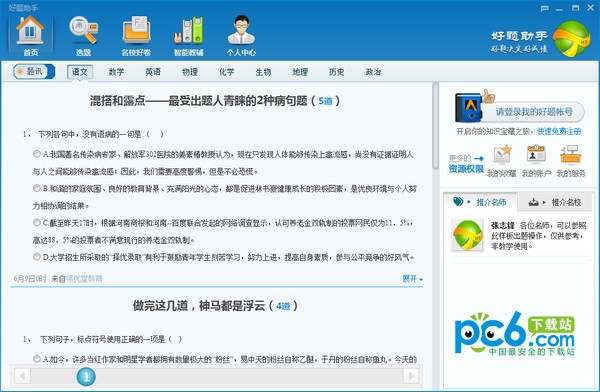Click right arrow of horizontal pager

411,376
